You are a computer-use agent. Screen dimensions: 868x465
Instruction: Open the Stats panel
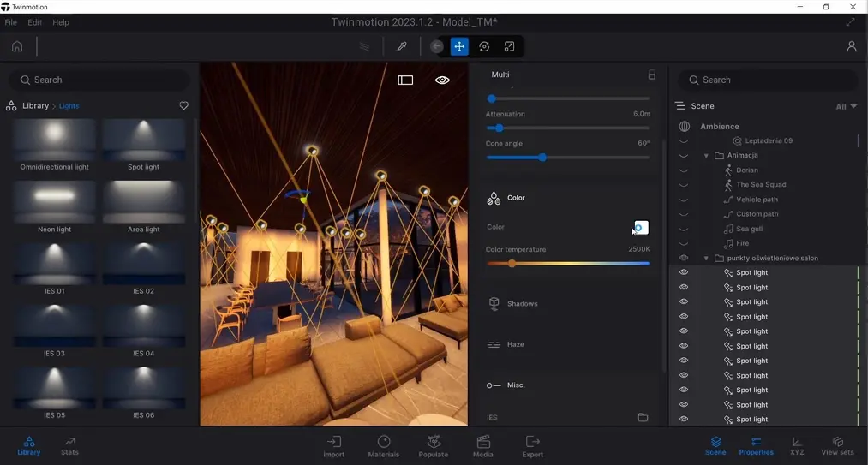(x=69, y=446)
